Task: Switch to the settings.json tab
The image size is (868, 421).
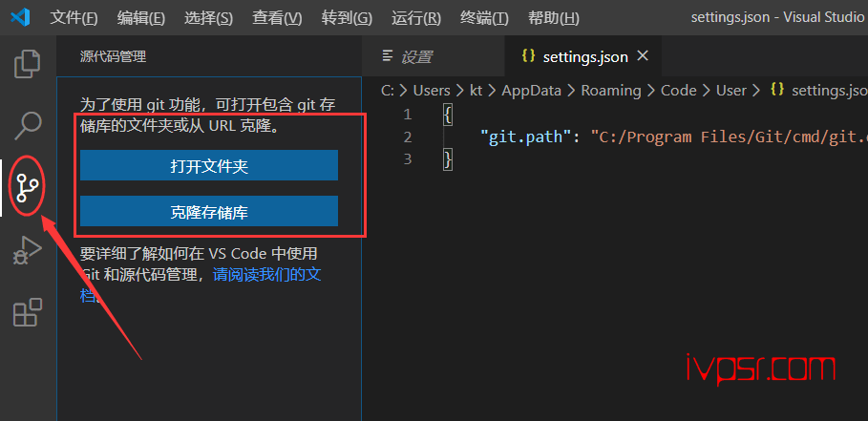Action: point(583,56)
